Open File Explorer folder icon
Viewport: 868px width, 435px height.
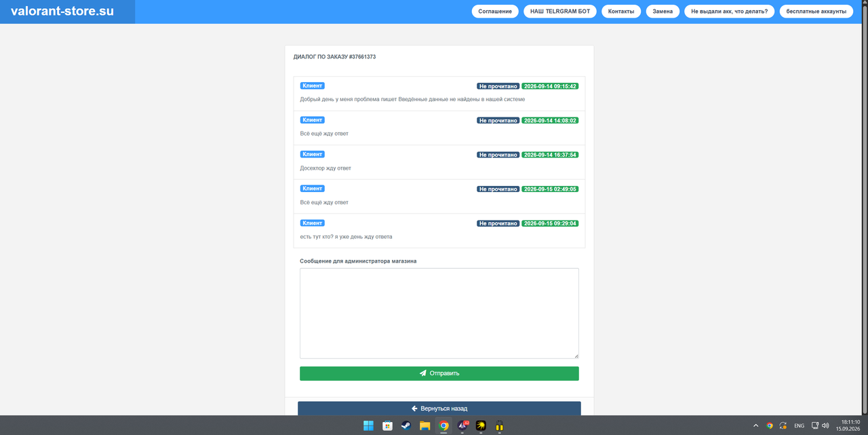pyautogui.click(x=425, y=426)
